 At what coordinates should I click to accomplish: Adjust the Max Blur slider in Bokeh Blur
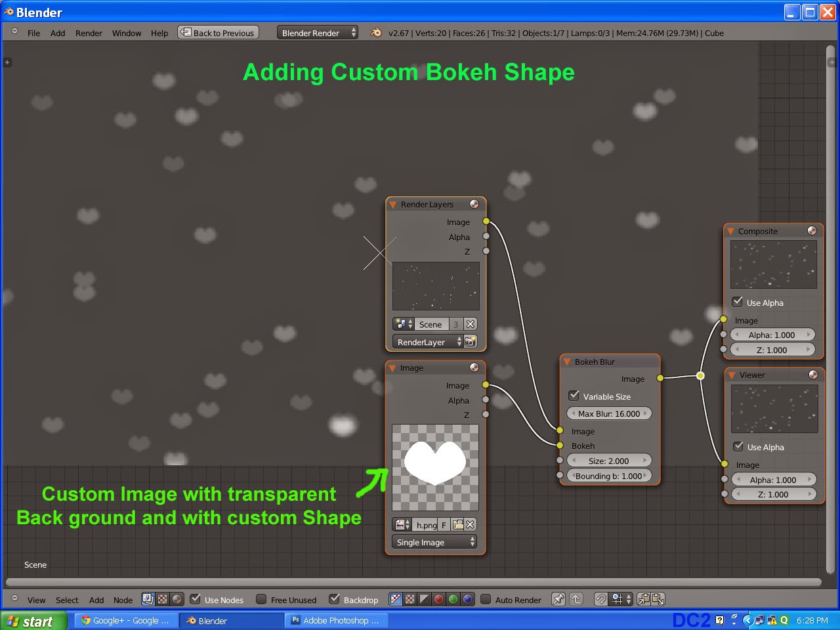pos(609,413)
